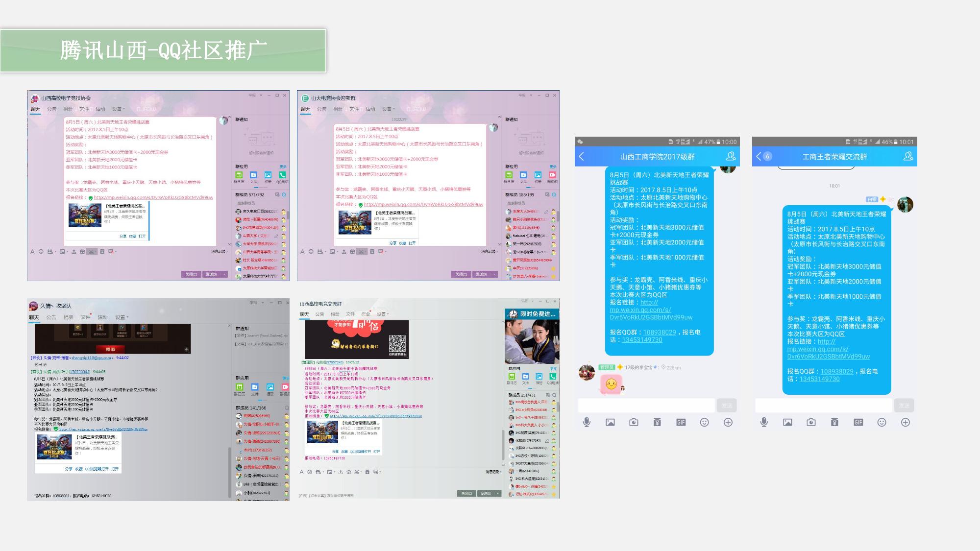Image resolution: width=980 pixels, height=551 pixels.
Task: Tap message input field in 山西工商学院2017级群
Action: 646,406
